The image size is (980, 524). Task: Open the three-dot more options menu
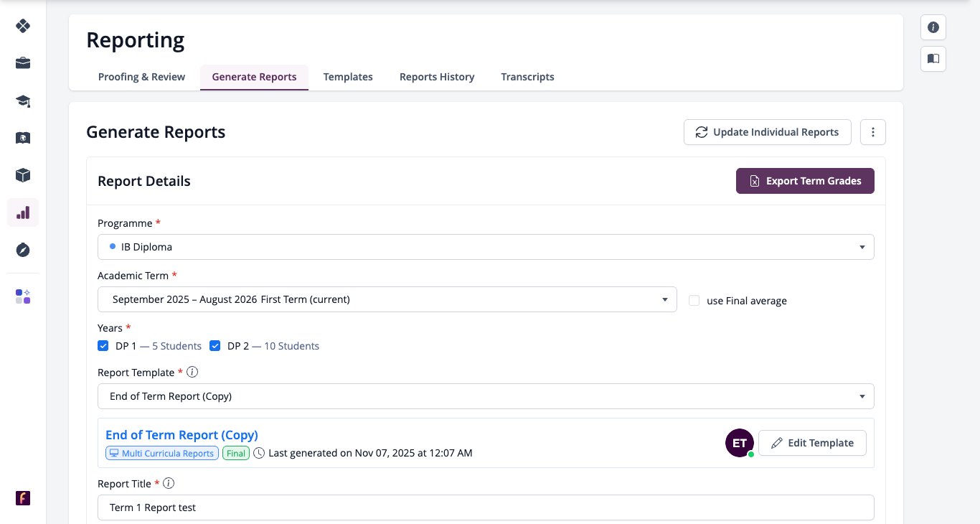click(x=873, y=132)
